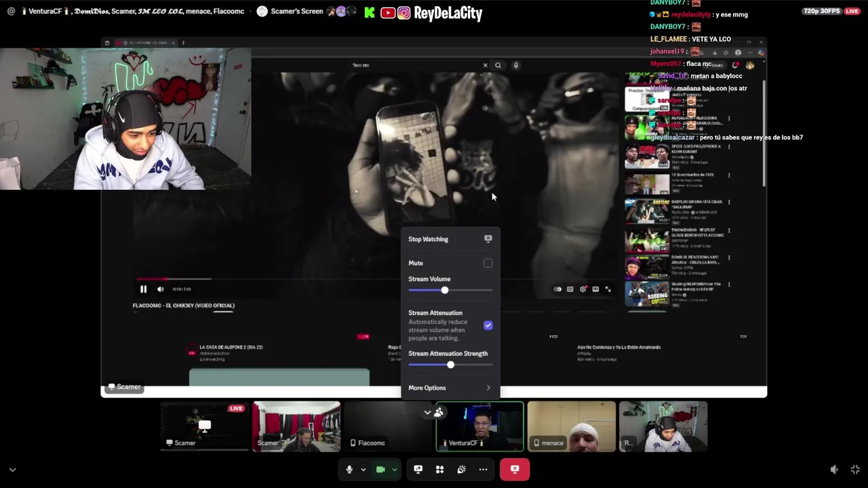Click the share your screen icon
This screenshot has width=868, height=488.
(x=418, y=469)
